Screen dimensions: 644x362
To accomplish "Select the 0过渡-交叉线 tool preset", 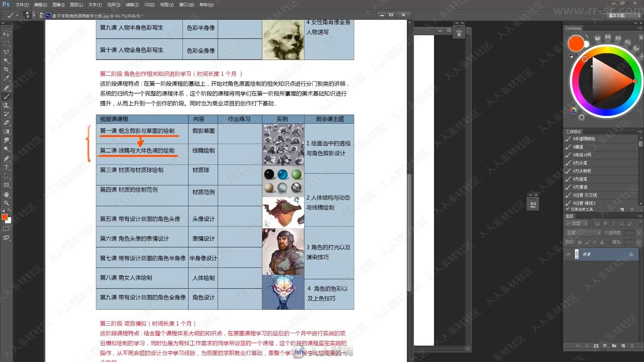I will pos(601,195).
